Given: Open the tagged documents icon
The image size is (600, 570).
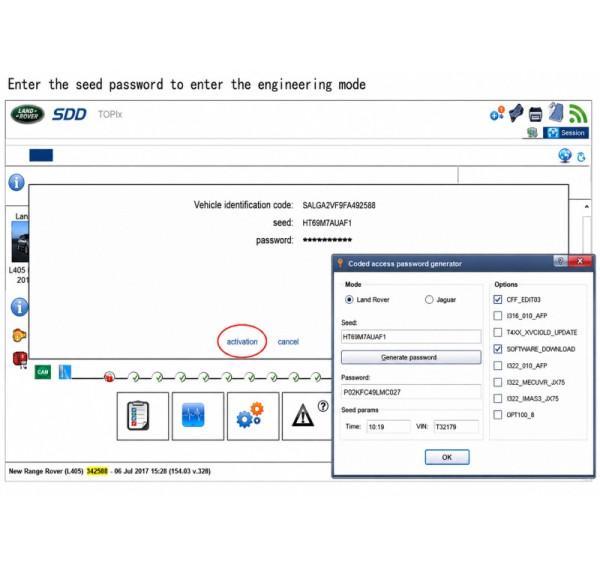Looking at the screenshot, I should pos(556,112).
